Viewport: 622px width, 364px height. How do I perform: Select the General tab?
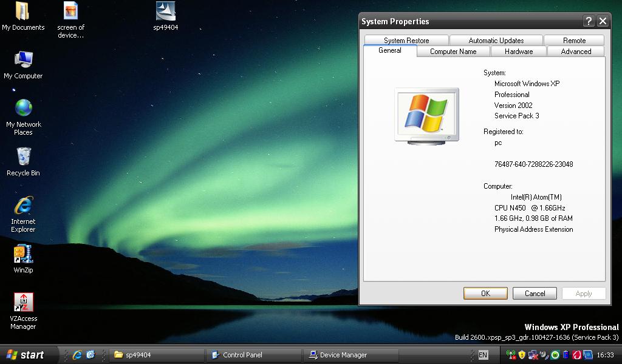390,50
